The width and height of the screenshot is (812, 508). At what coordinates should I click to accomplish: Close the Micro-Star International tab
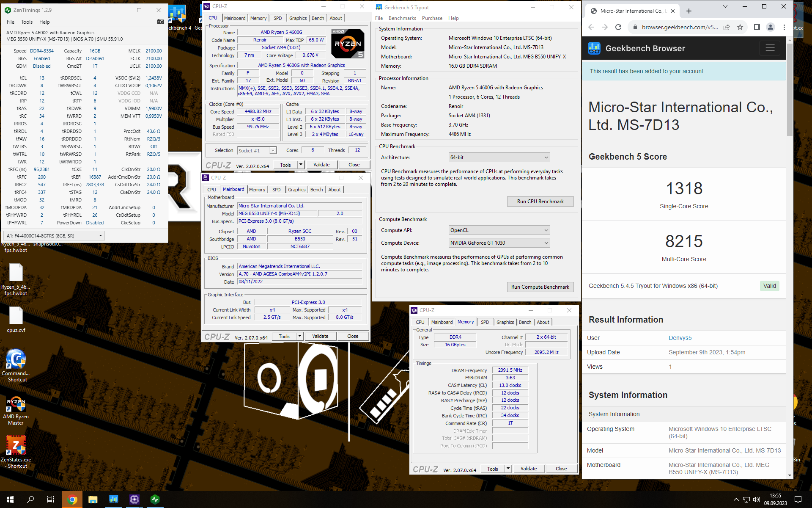(673, 11)
